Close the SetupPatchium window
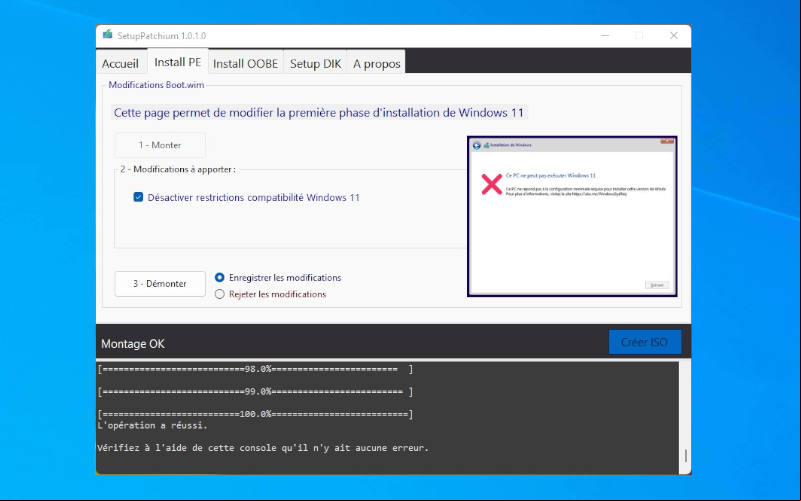This screenshot has height=501, width=801. (674, 36)
